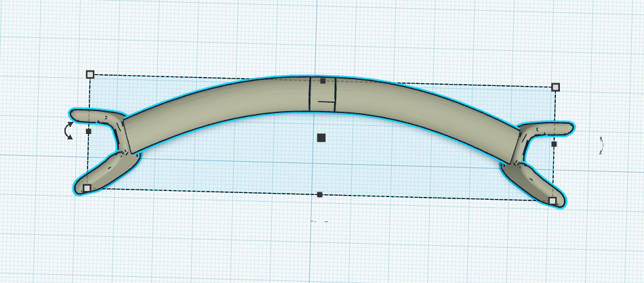Image resolution: width=644 pixels, height=283 pixels.
Task: Click the top-right white corner resize handle
Action: [556, 87]
